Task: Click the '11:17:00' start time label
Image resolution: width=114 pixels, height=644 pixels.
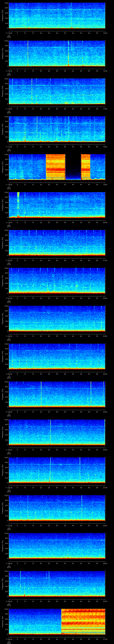Action: coord(9,147)
